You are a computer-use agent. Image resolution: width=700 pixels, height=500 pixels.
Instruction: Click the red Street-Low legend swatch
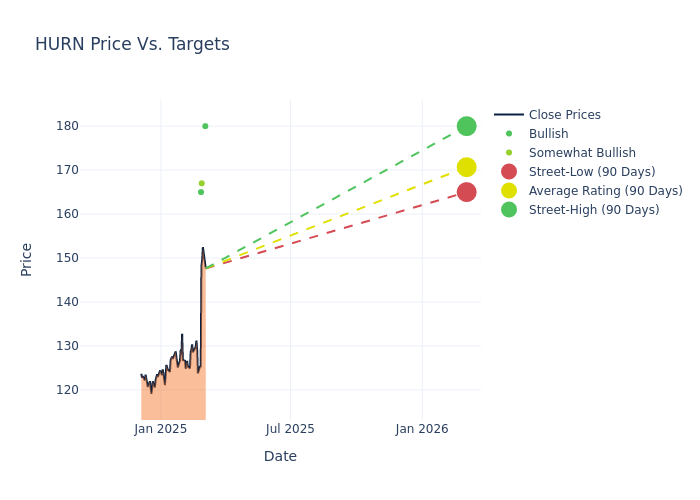(509, 172)
